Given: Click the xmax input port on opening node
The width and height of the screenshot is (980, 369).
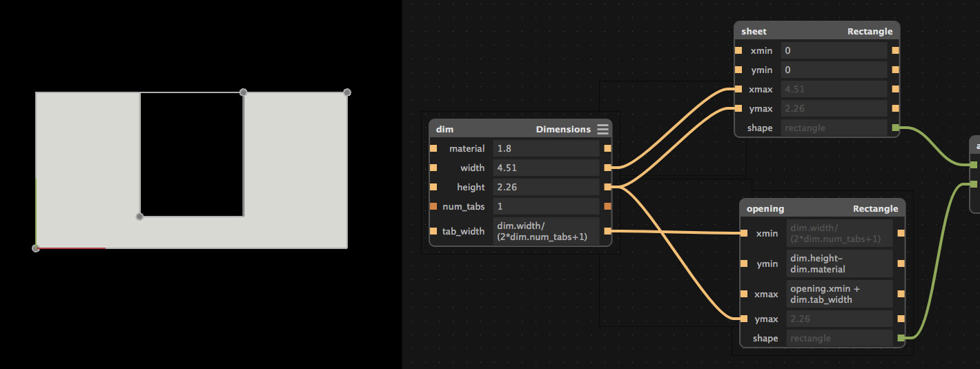Looking at the screenshot, I should tap(744, 294).
